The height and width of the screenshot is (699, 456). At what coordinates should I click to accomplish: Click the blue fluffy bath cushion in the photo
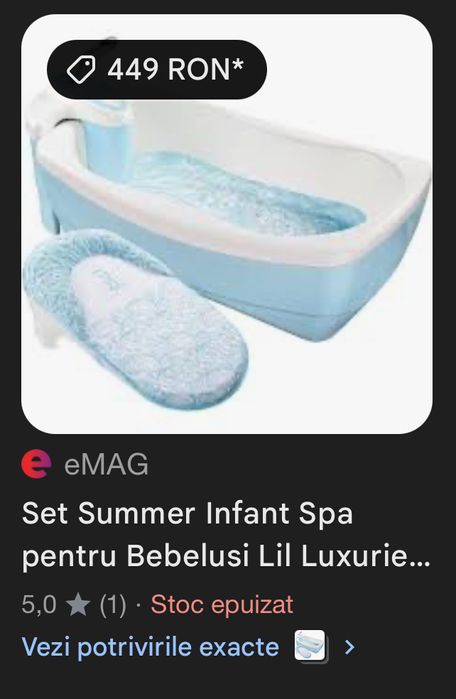[x=136, y=317]
